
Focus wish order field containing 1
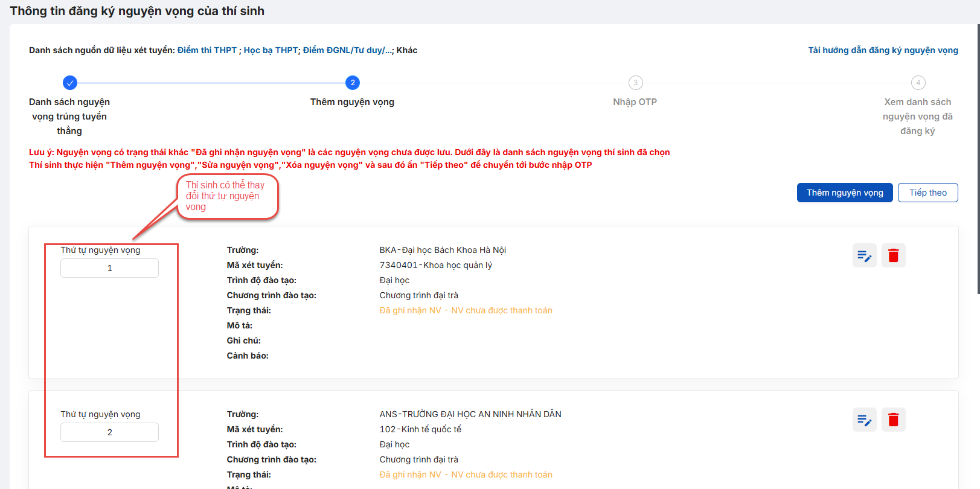(x=109, y=268)
